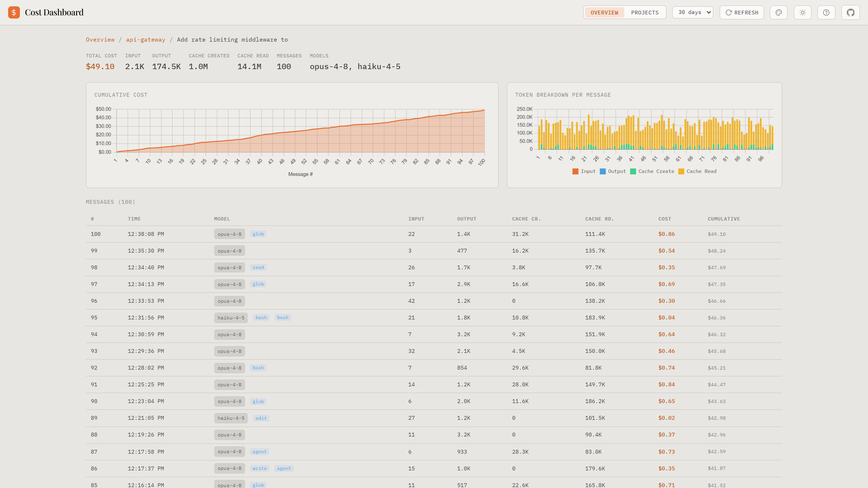The height and width of the screenshot is (488, 868).
Task: Click the write tag on message 86
Action: pos(259,469)
